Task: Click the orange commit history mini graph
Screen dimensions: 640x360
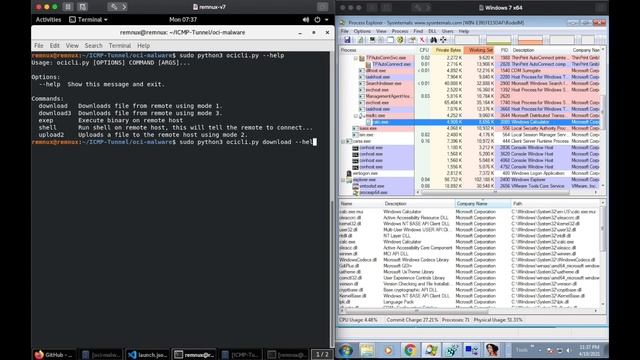Action: tap(530, 40)
